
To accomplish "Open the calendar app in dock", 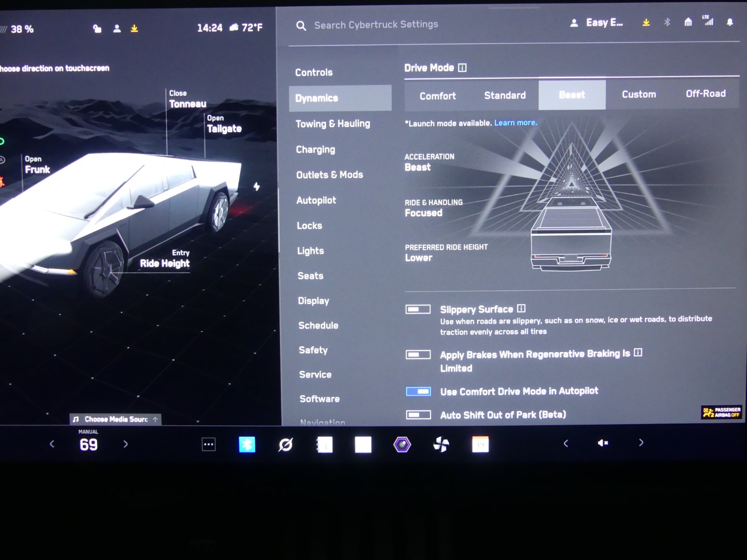I will click(480, 444).
